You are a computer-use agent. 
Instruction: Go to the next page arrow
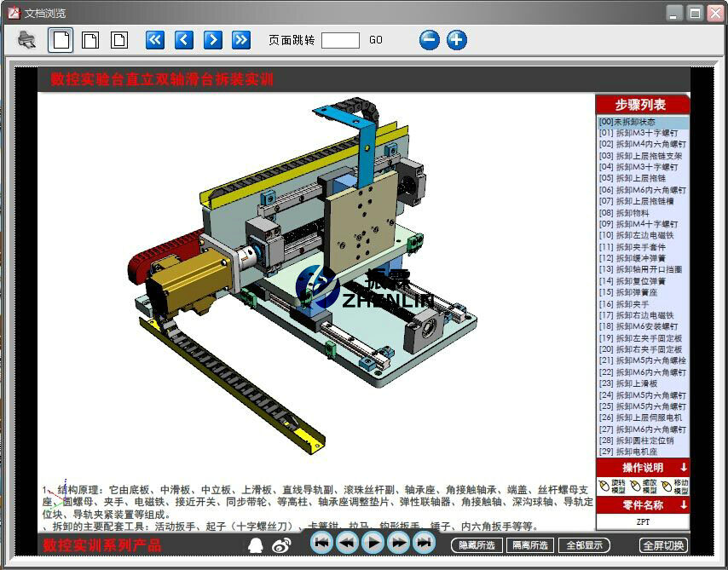[x=213, y=39]
